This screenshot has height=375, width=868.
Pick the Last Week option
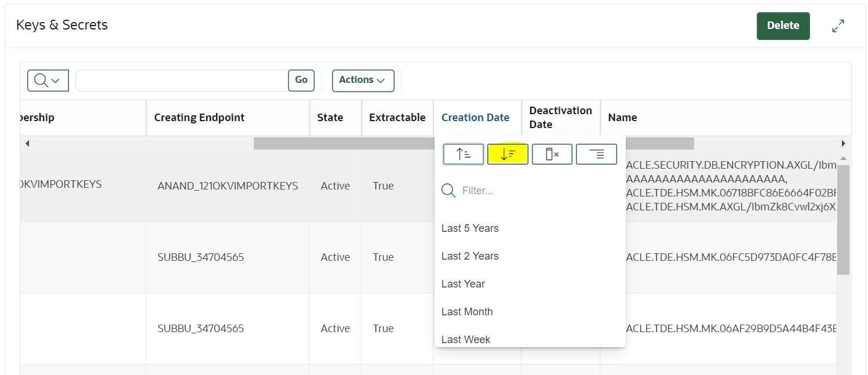(x=466, y=340)
